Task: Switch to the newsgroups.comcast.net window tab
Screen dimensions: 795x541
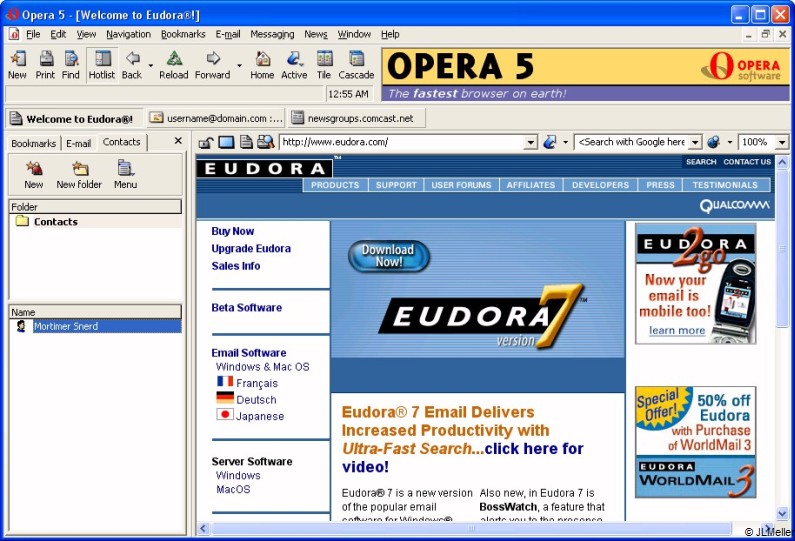Action: click(x=355, y=119)
